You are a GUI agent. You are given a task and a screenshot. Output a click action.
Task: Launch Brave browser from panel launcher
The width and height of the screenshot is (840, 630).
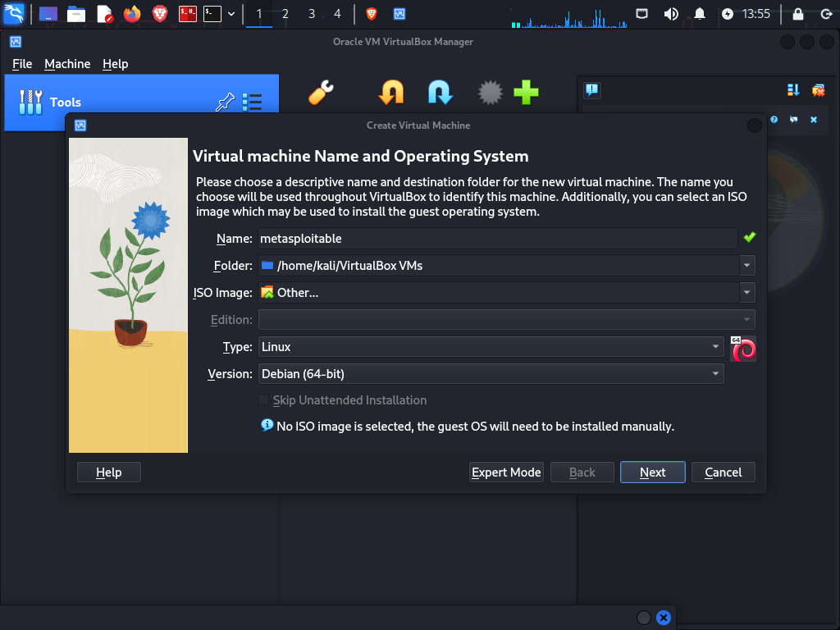160,14
